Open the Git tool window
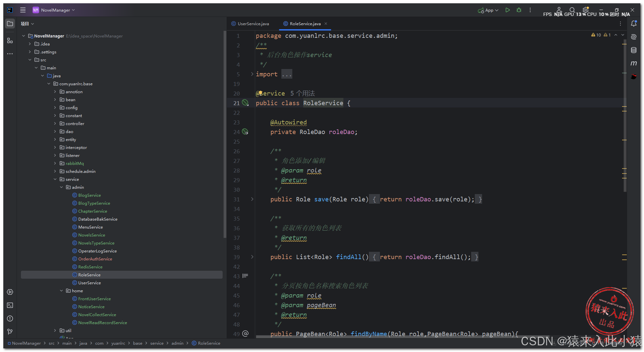644x352 pixels. click(10, 331)
